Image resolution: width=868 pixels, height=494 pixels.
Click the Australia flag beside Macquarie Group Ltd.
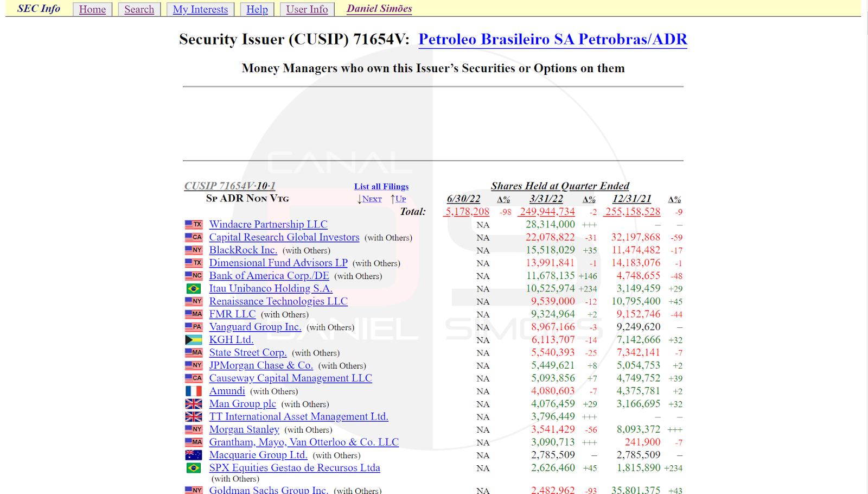click(x=194, y=455)
